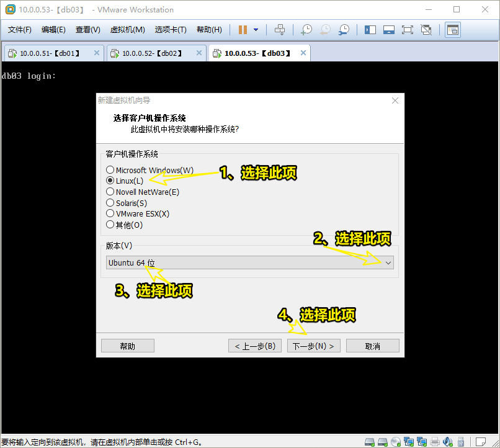Click the 下一步(N) next button
The width and height of the screenshot is (500, 448).
pyautogui.click(x=314, y=346)
